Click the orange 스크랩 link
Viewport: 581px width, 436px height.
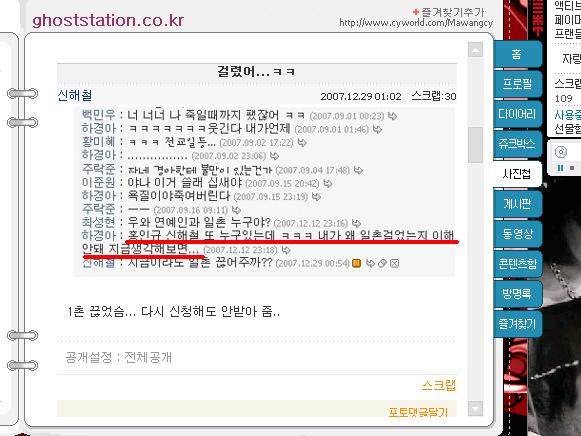(439, 386)
